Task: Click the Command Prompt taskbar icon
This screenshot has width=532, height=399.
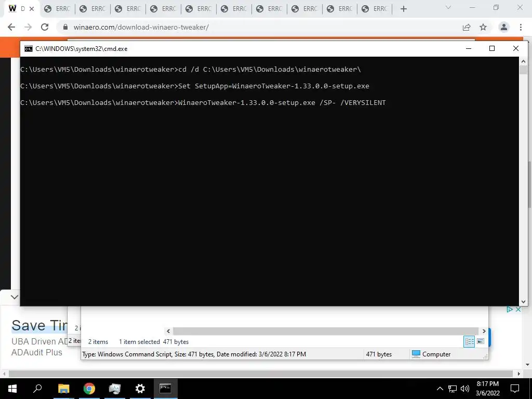Action: pos(166,389)
